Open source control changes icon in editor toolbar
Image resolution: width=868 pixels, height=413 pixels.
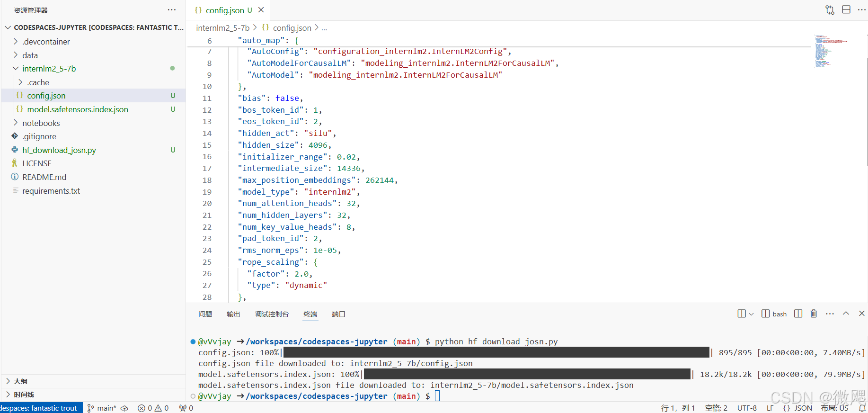(x=830, y=10)
